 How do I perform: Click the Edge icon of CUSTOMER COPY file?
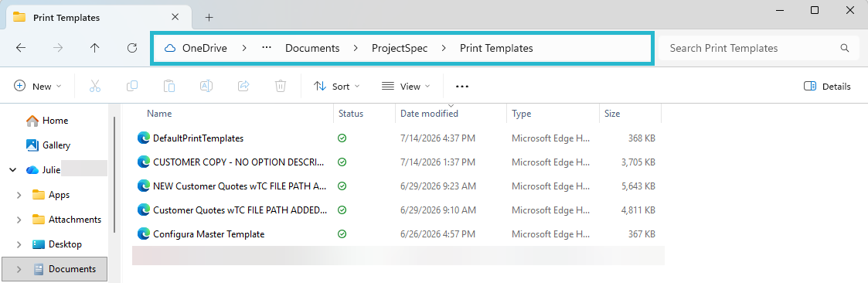144,162
